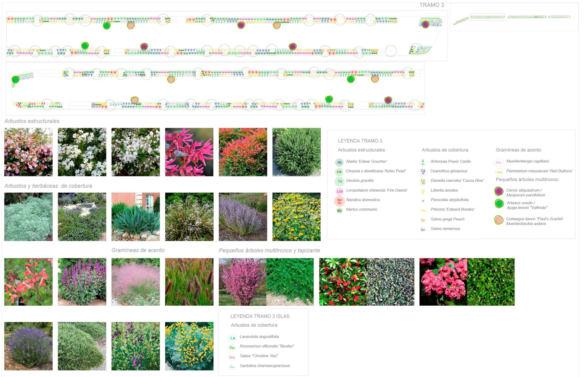Click the Rosmarinus 'Ro' legend icon

point(232,348)
